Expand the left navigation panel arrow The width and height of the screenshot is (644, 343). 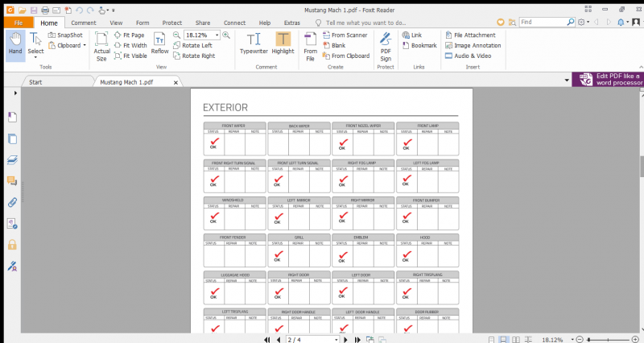15,93
